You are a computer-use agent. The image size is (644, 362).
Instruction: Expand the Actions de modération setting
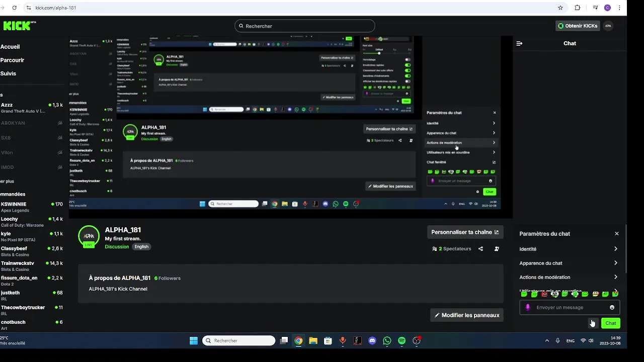[x=569, y=277]
